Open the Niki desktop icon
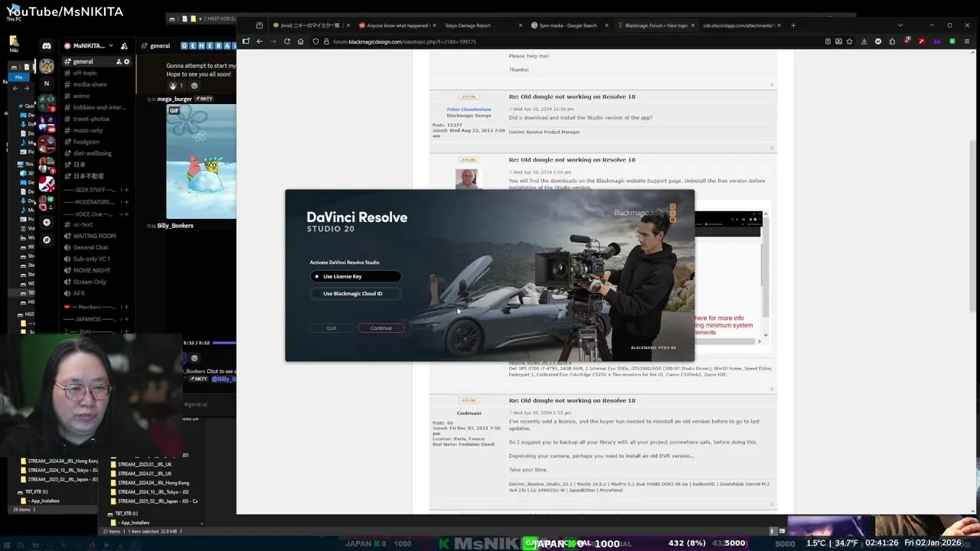 click(14, 44)
